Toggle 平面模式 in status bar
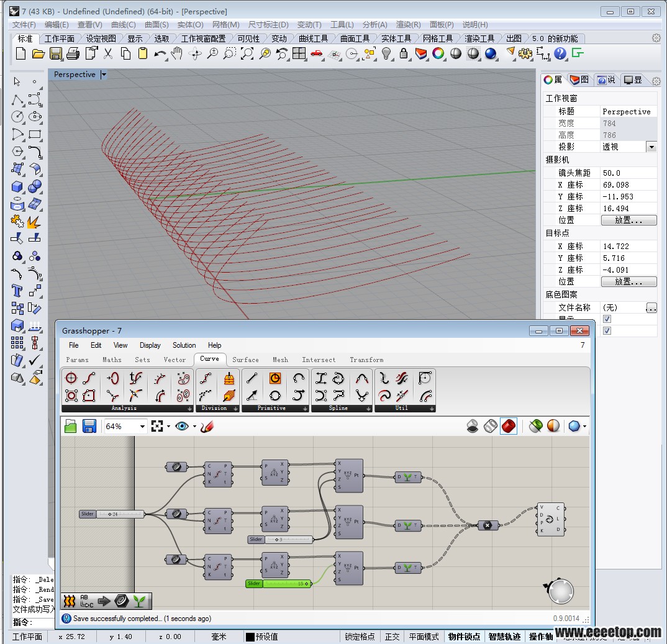The width and height of the screenshot is (667, 644). (424, 637)
